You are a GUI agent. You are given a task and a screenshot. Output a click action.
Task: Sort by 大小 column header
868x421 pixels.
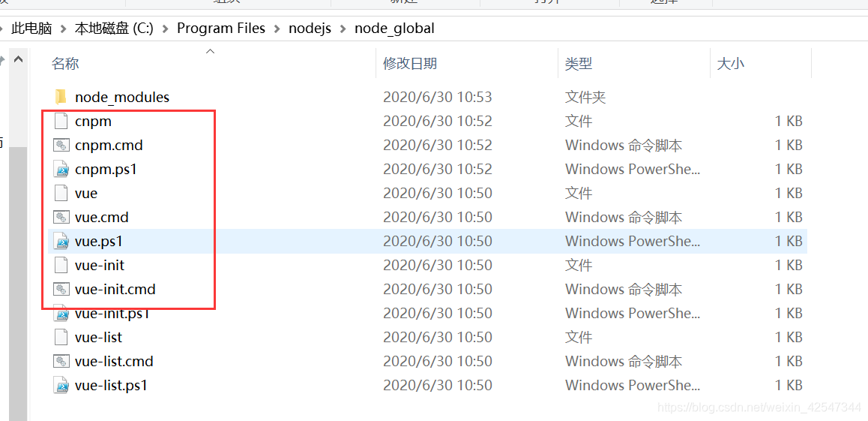tap(731, 63)
